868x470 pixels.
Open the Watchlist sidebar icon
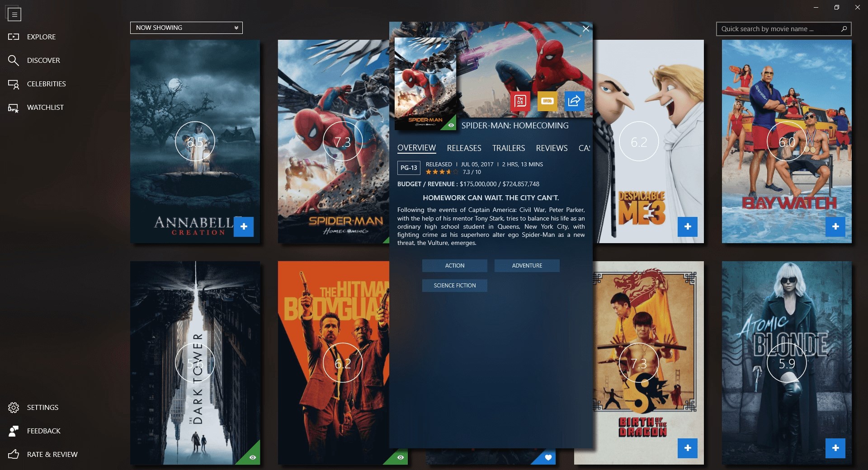pyautogui.click(x=13, y=107)
